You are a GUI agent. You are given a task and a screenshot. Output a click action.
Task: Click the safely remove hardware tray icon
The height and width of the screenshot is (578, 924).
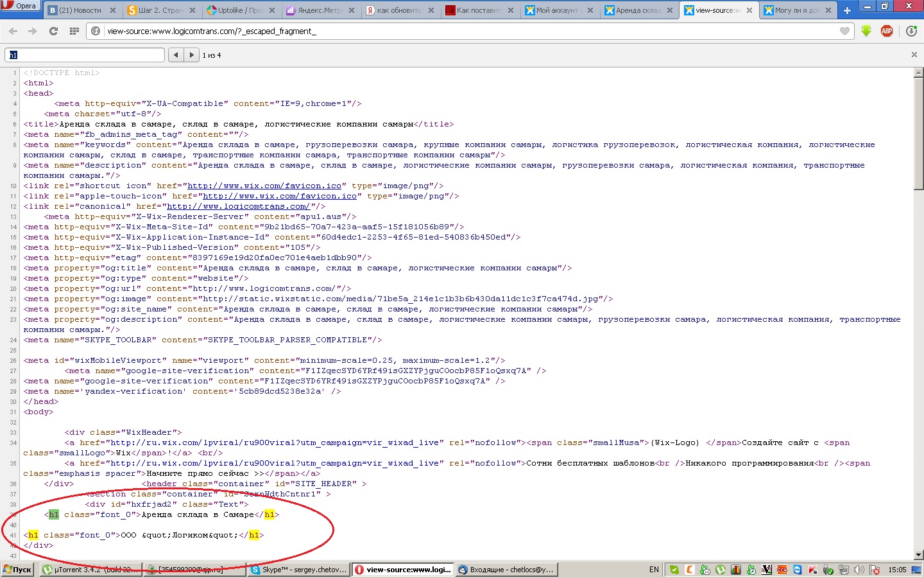pyautogui.click(x=828, y=569)
